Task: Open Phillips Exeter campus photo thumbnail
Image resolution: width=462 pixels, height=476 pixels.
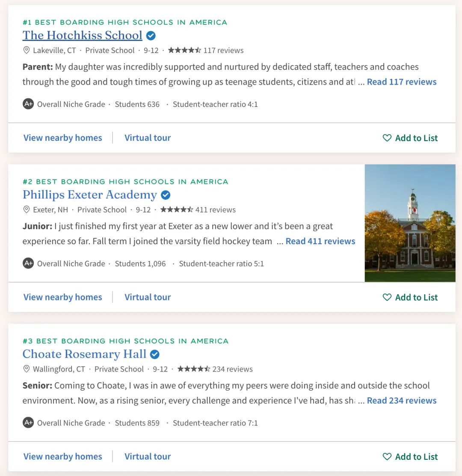Action: point(410,223)
